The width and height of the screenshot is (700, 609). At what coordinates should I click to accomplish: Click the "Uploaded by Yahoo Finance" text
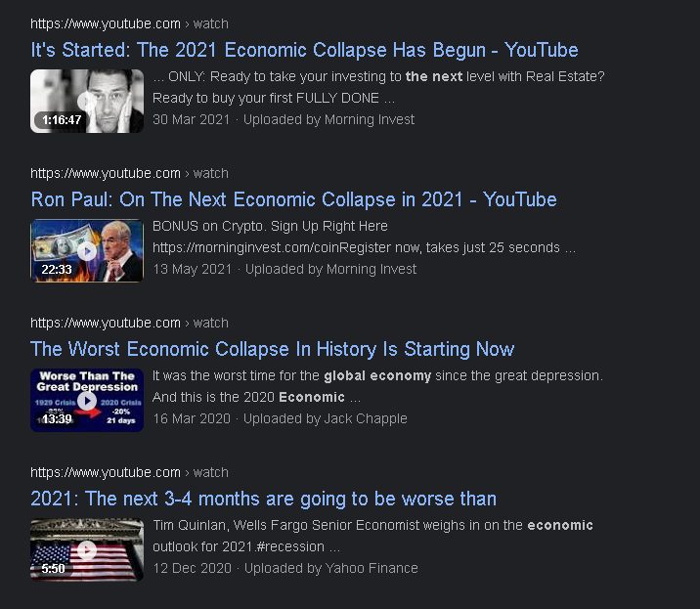330,568
